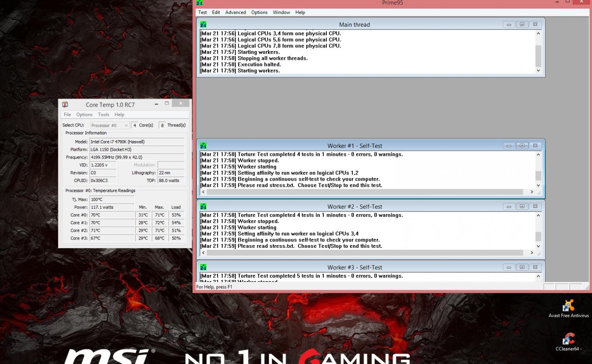
Task: Open Core Temp File menu
Action: tap(67, 115)
